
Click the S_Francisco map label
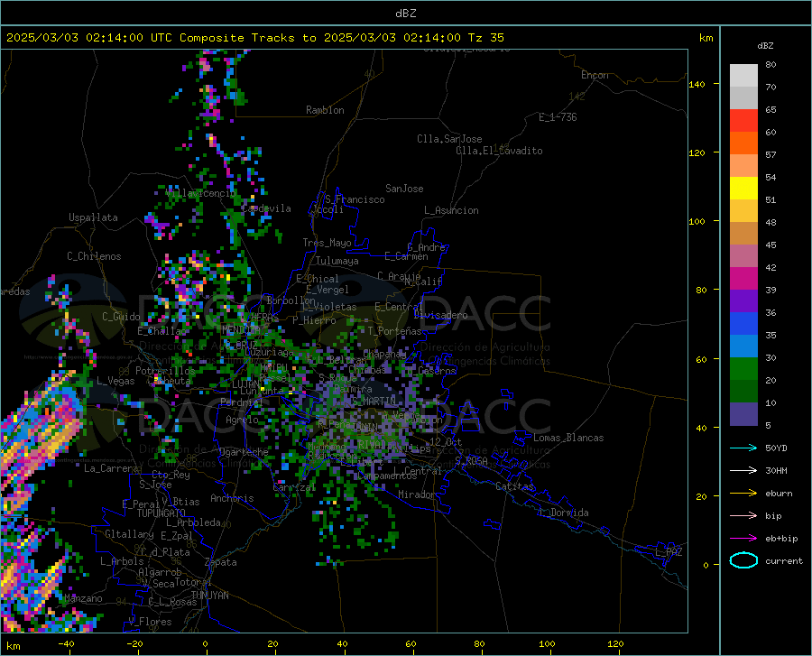pos(355,199)
